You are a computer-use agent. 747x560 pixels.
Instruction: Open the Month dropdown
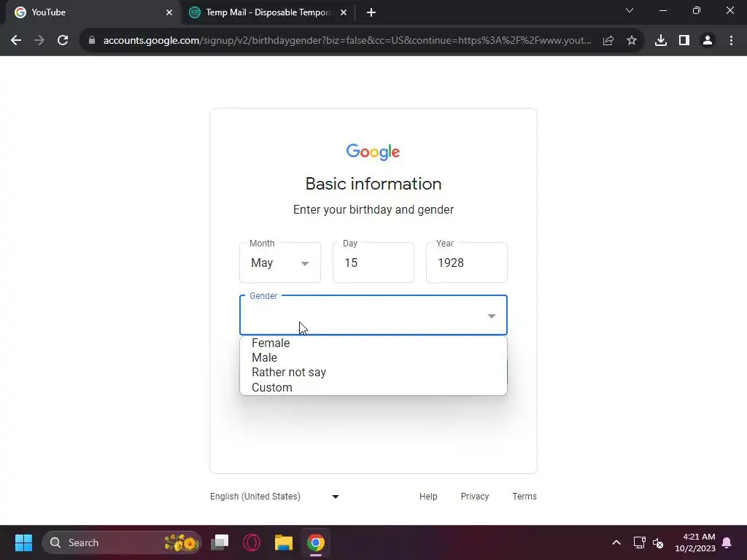click(280, 262)
